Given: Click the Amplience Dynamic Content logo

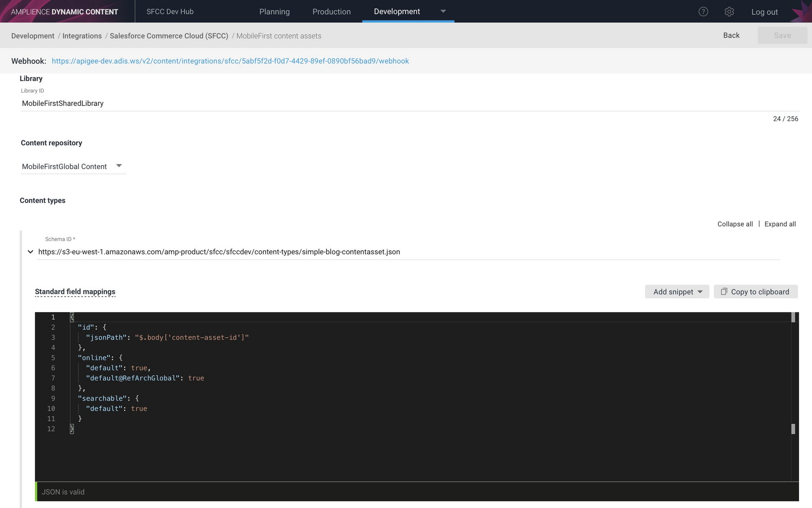Looking at the screenshot, I should point(64,12).
